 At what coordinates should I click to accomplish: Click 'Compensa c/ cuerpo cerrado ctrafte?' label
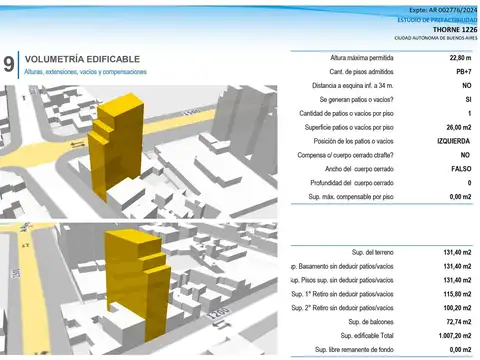point(345,155)
